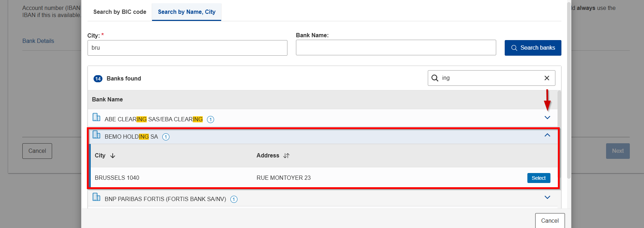Click Cancel in the bank search dialog
Image resolution: width=644 pixels, height=228 pixels.
550,221
